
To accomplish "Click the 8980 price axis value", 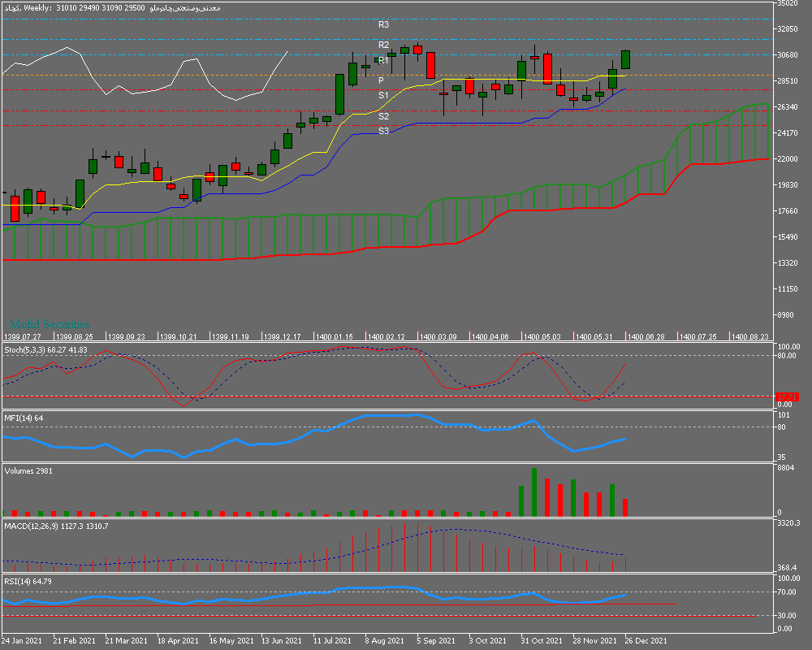I will [787, 314].
